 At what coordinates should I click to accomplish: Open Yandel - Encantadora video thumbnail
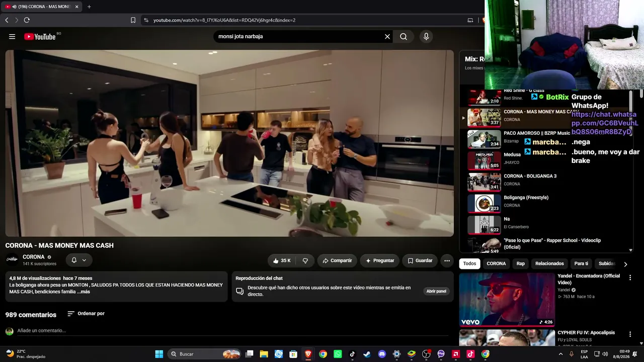click(507, 300)
